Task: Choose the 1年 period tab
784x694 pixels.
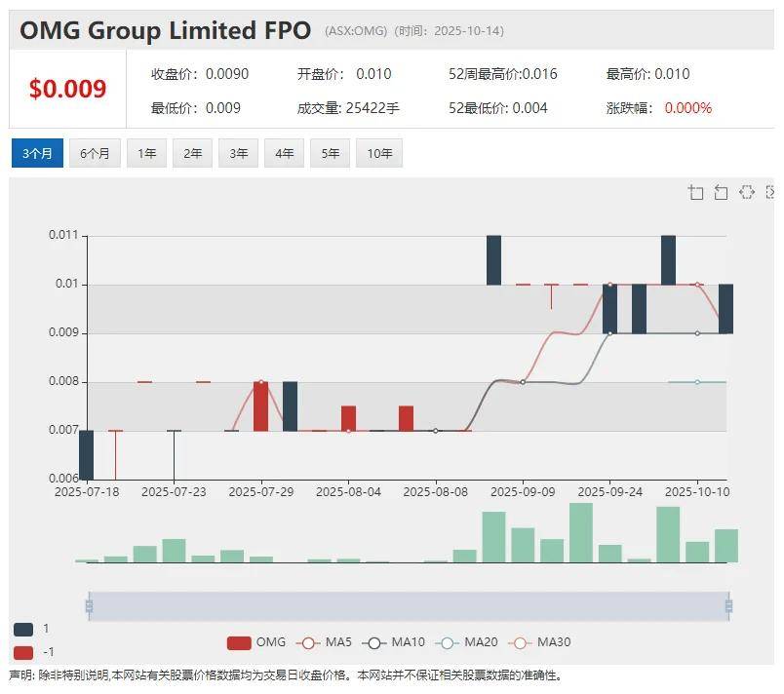Action: tap(146, 154)
